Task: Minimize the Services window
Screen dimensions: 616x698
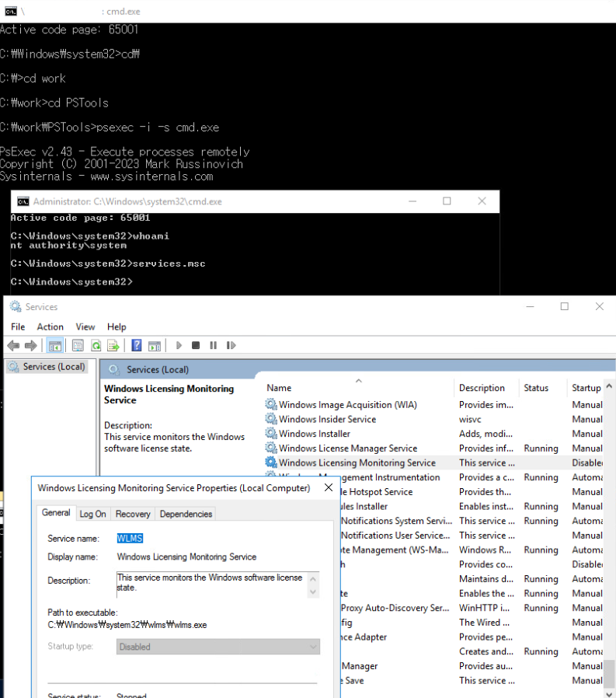Action: tap(530, 306)
